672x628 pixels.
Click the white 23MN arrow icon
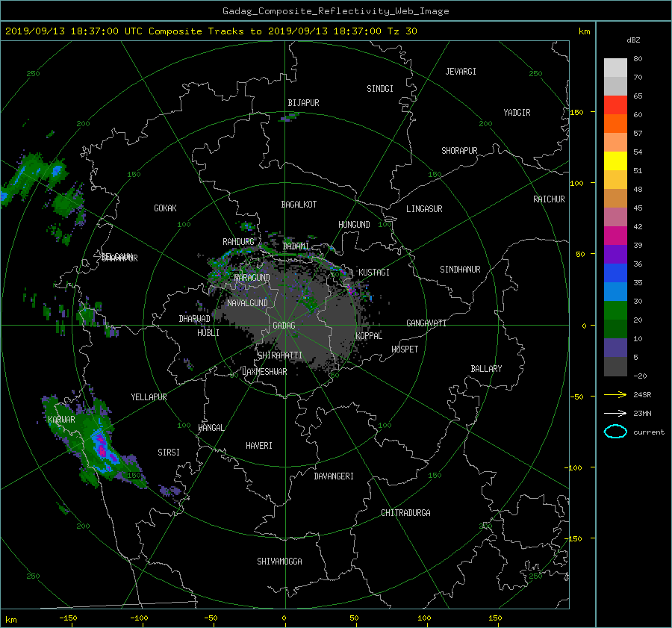615,413
